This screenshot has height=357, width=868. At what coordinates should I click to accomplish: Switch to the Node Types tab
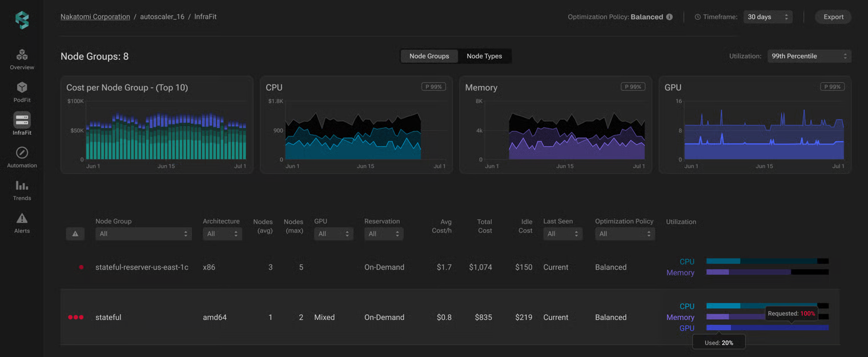click(x=484, y=56)
